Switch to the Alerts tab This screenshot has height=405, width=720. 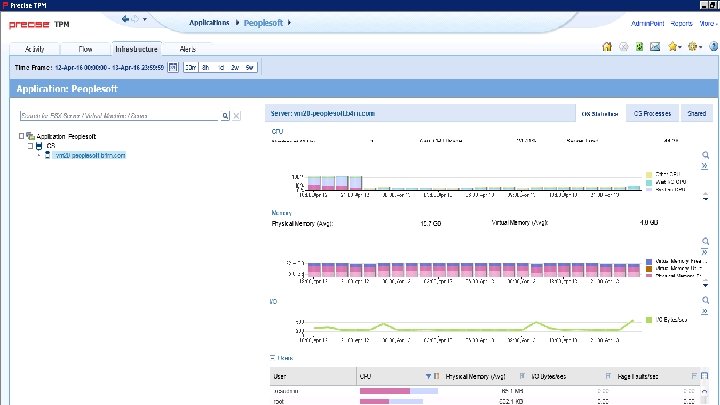tap(187, 49)
